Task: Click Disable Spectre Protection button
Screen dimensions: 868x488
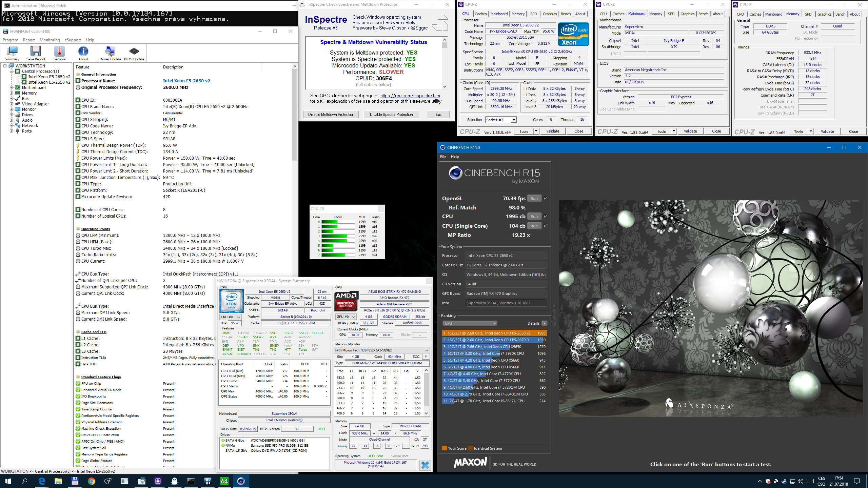Action: click(391, 115)
